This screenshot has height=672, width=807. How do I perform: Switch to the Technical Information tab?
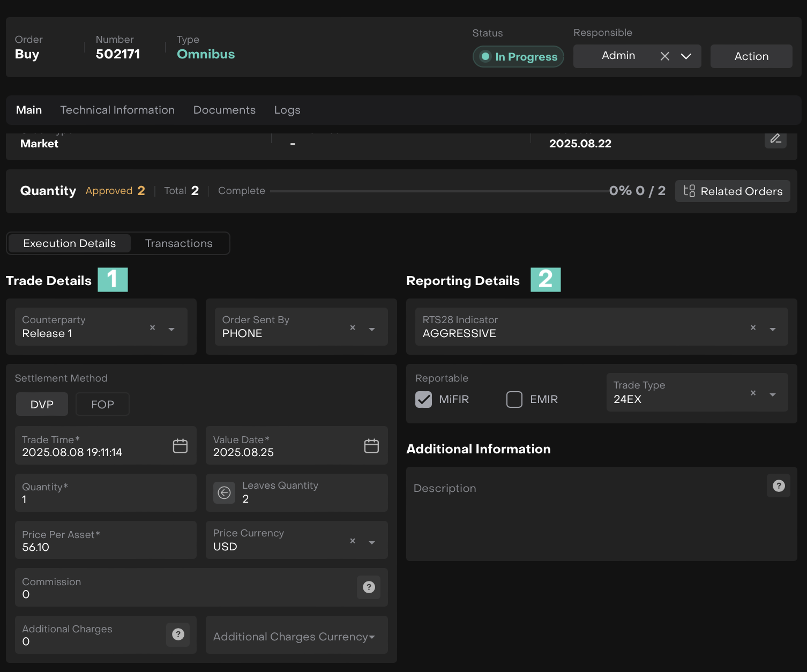pos(117,110)
